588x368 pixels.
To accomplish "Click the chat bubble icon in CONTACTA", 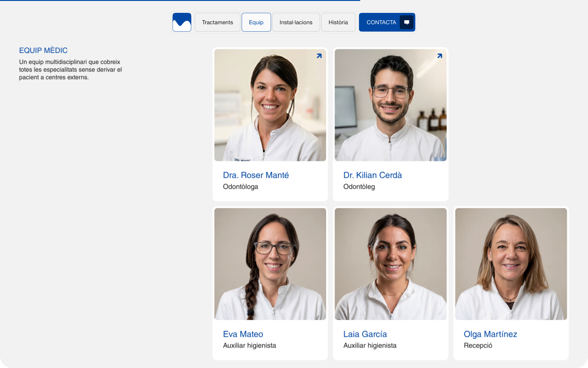I will 407,22.
